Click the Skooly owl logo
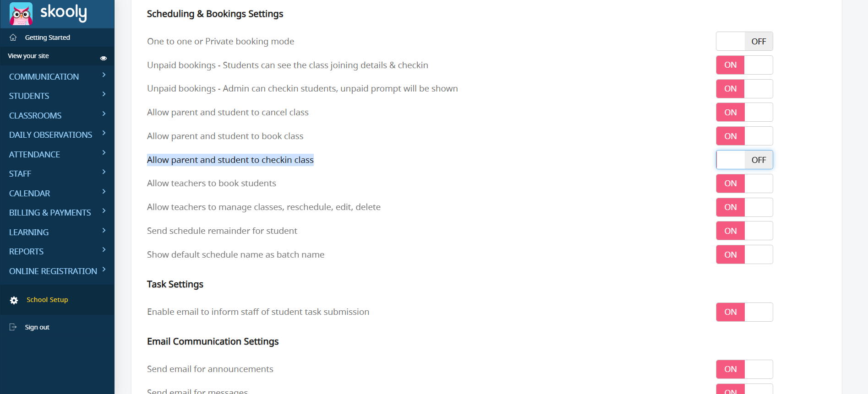 pyautogui.click(x=21, y=14)
